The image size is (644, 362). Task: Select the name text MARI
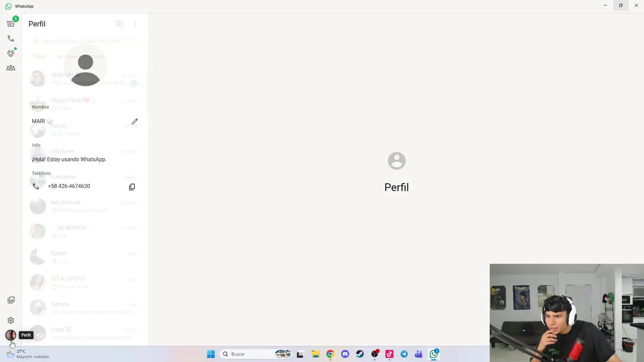(38, 121)
